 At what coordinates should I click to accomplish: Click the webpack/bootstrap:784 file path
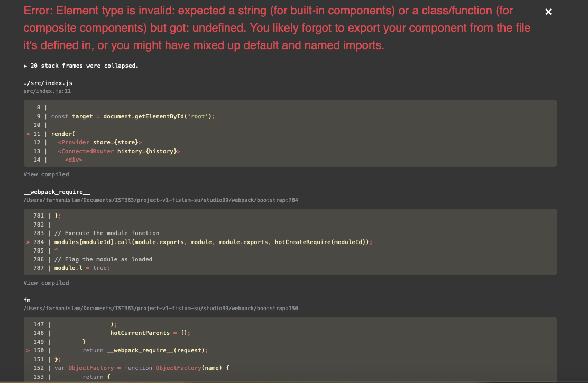pos(160,200)
